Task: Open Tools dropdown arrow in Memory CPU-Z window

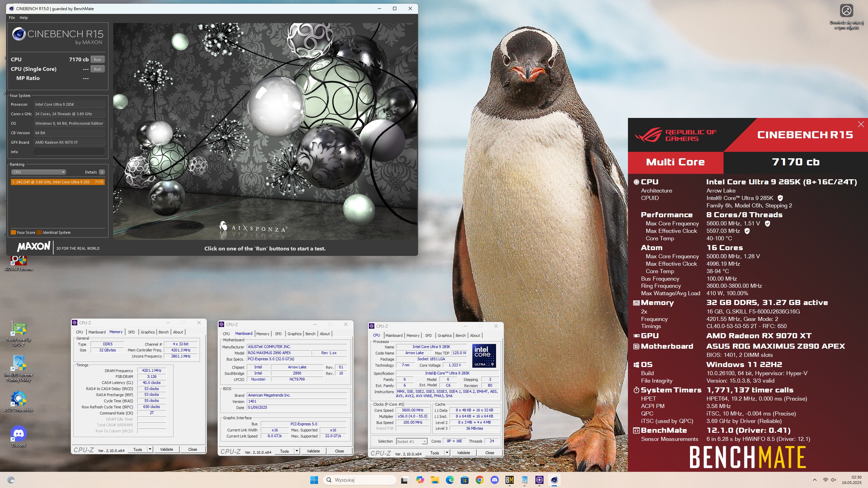Action: [150, 449]
